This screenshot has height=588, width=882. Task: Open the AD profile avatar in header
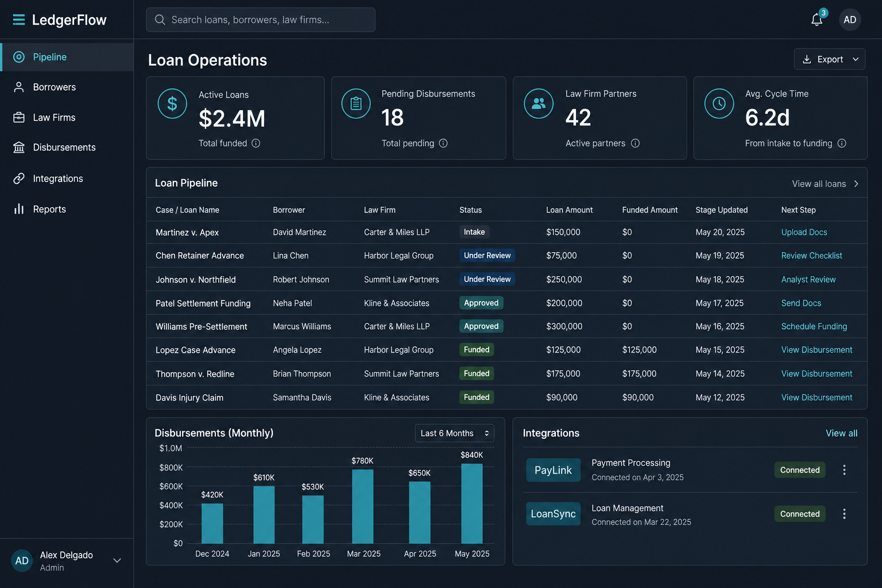850,20
